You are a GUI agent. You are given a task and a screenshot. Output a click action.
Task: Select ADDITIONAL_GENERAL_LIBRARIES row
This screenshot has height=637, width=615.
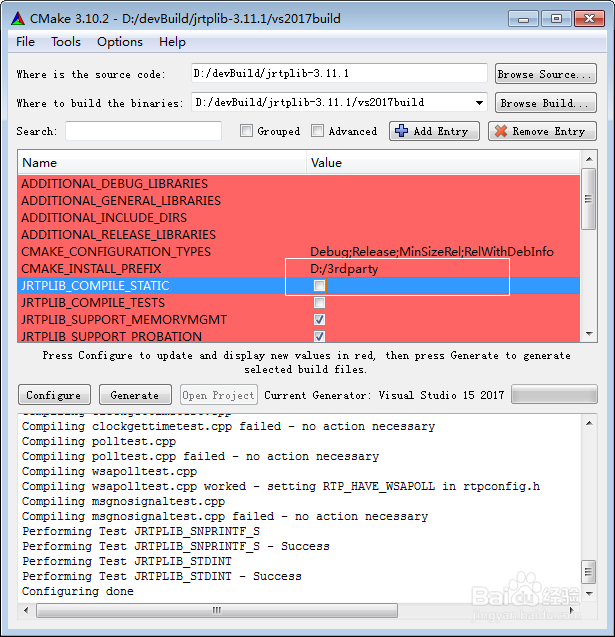(x=299, y=201)
